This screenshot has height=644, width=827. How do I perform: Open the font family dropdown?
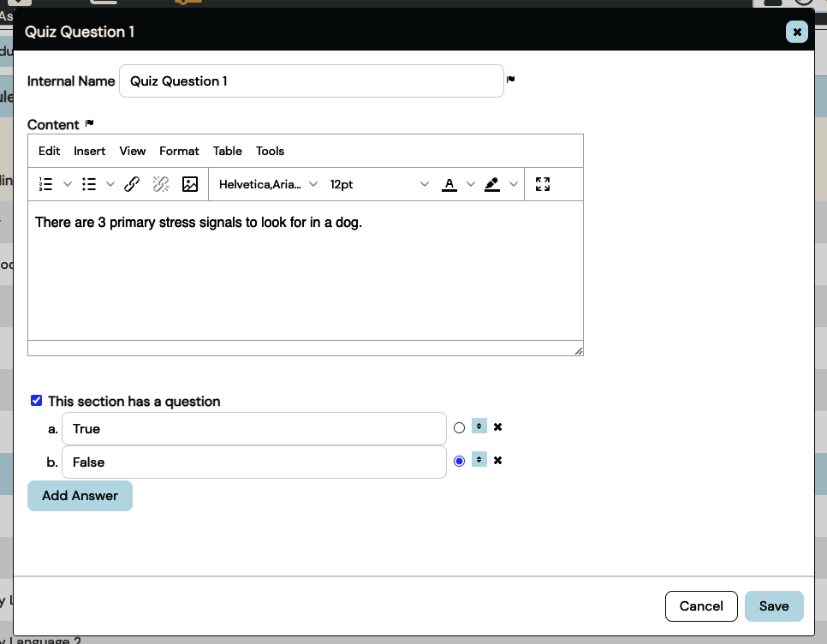pyautogui.click(x=268, y=184)
